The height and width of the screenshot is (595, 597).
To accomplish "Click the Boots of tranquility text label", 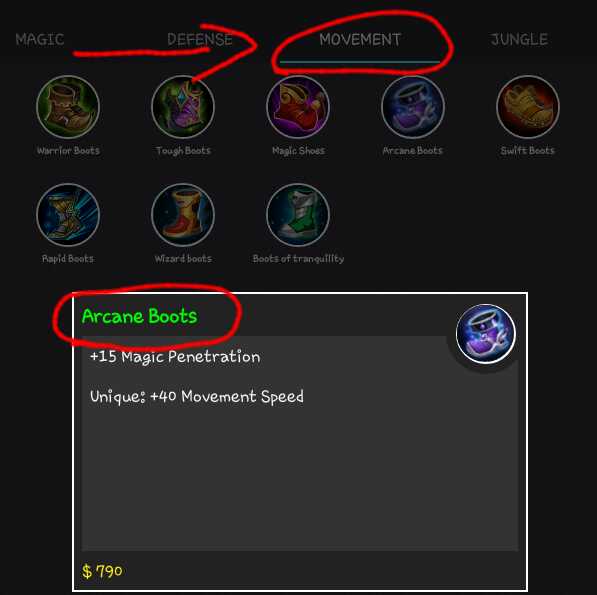I will 298,259.
